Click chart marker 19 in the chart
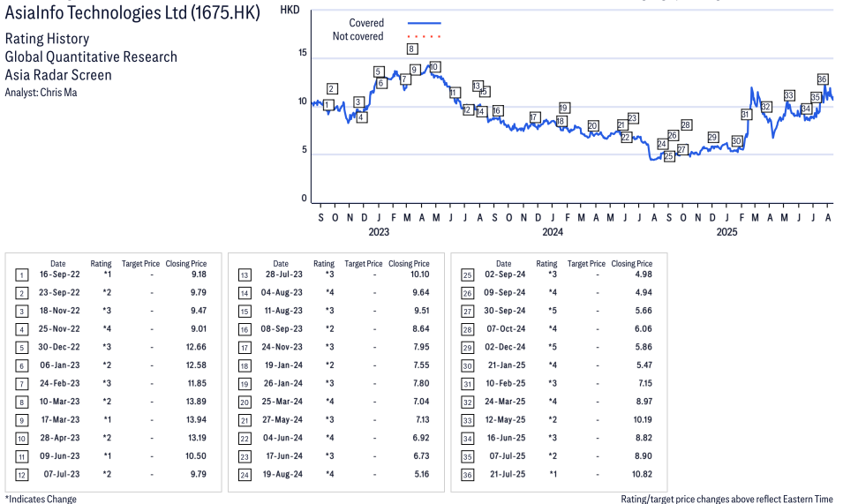This screenshot has height=504, width=843. (563, 108)
